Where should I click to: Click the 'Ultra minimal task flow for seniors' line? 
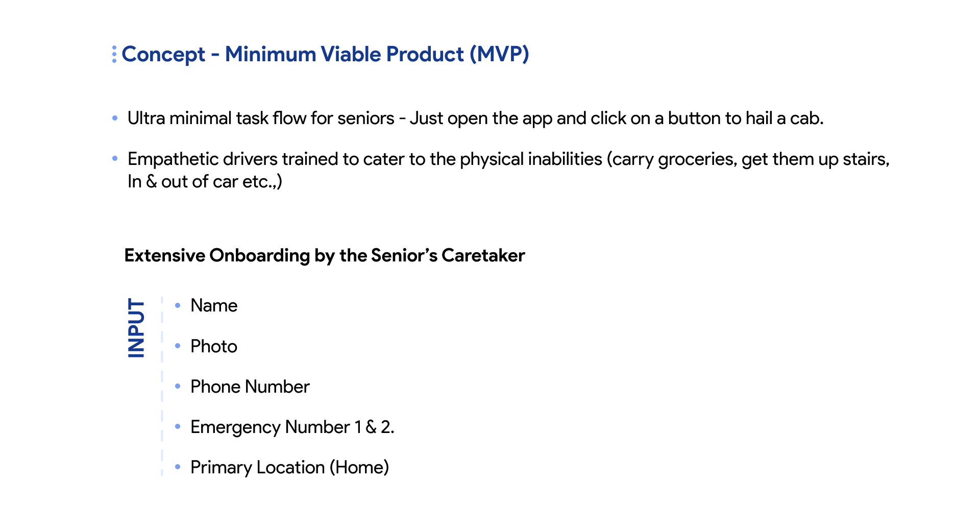coord(475,118)
